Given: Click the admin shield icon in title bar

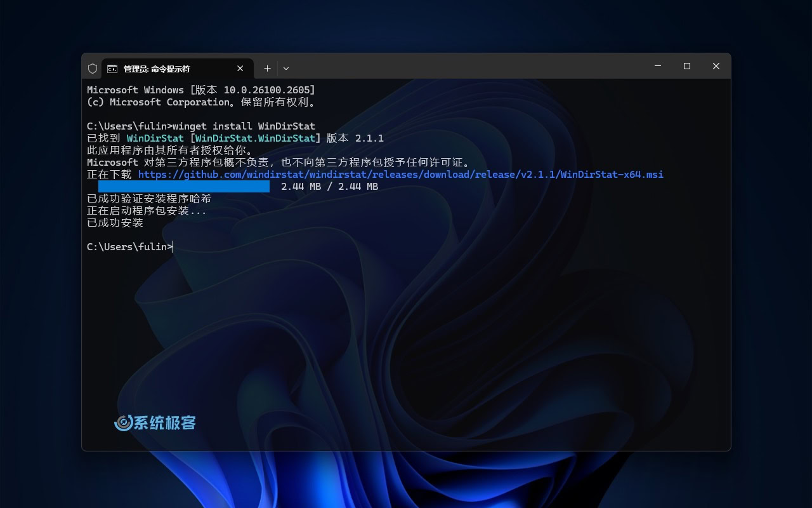Looking at the screenshot, I should tap(93, 69).
